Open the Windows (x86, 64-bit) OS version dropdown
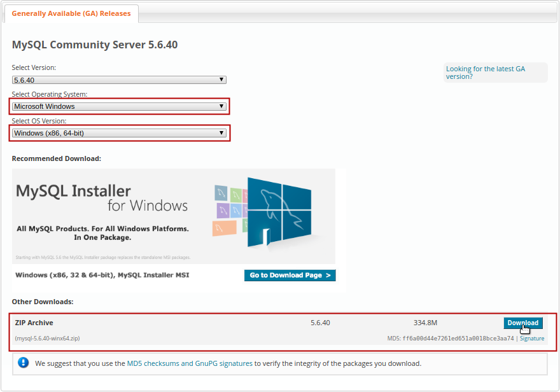The image size is (560, 392). 119,133
